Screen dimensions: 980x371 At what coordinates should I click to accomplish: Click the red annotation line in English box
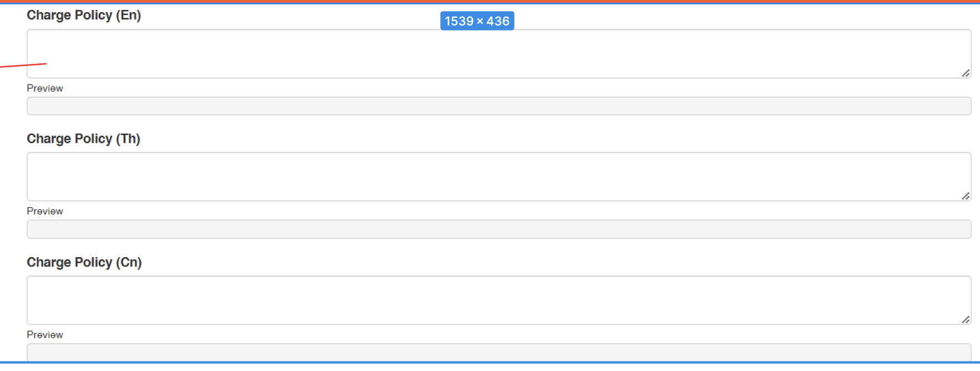[x=22, y=66]
